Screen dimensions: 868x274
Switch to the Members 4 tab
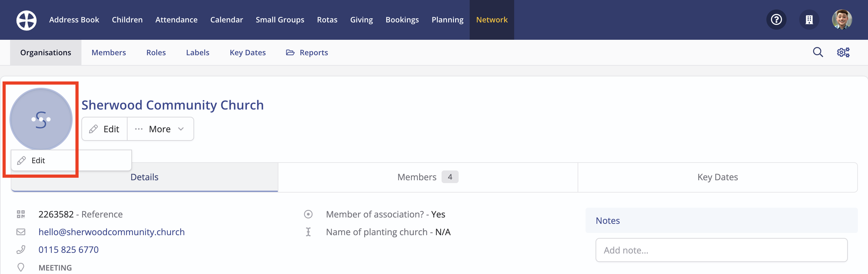pyautogui.click(x=428, y=177)
